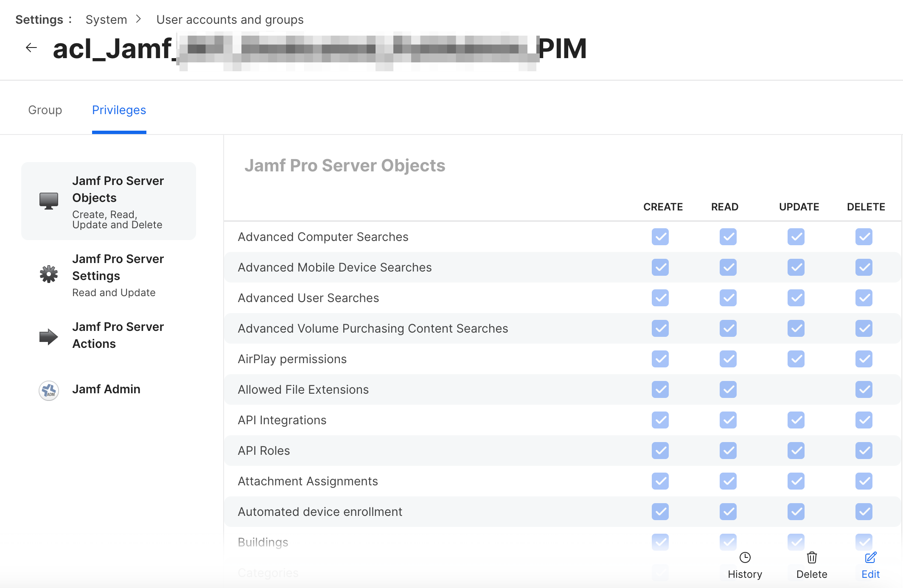Toggle Update for Attachment Assignments
Image resolution: width=903 pixels, height=588 pixels.
(x=796, y=481)
